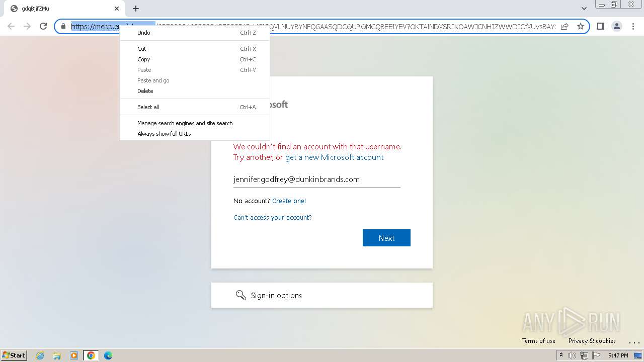Click the footer ellipsis more options
The image size is (644, 362).
(x=634, y=342)
